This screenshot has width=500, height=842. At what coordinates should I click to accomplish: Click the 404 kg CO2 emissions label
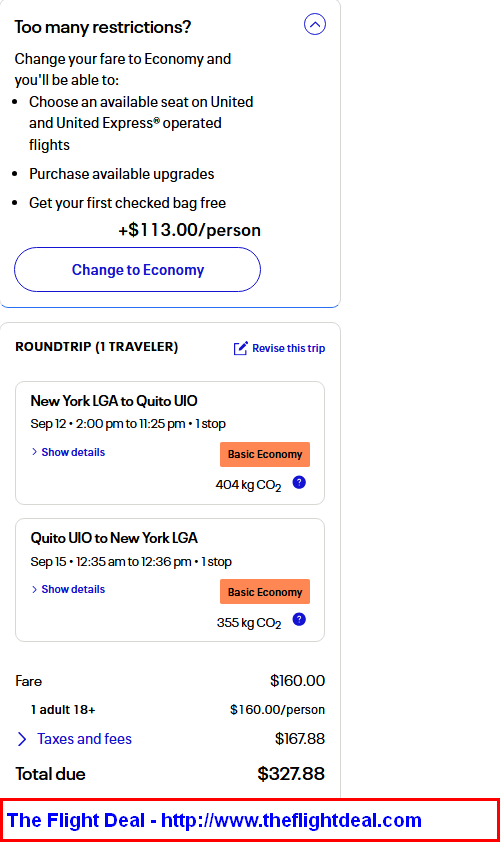[x=248, y=485]
